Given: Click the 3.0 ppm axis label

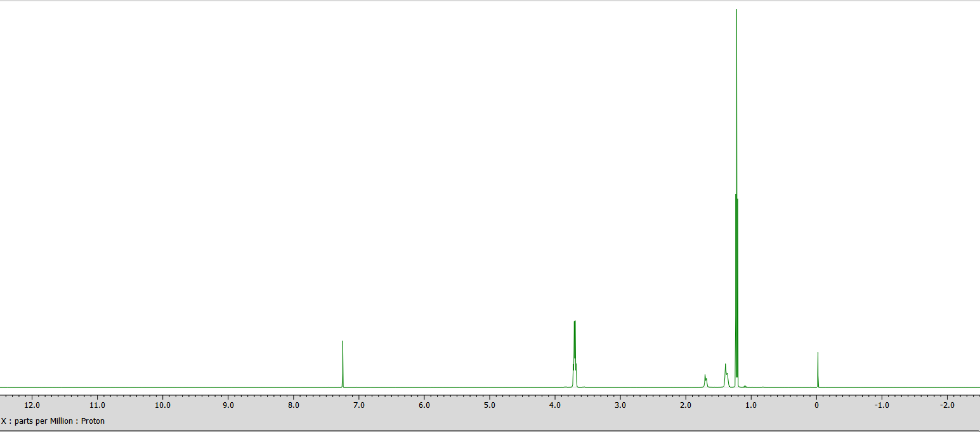Looking at the screenshot, I should (x=622, y=405).
